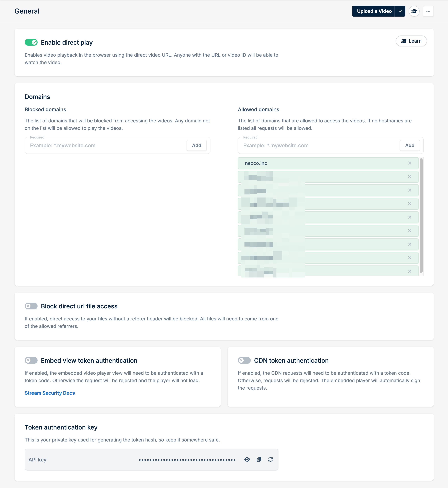Regenerate the API key with refresh icon

point(271,459)
